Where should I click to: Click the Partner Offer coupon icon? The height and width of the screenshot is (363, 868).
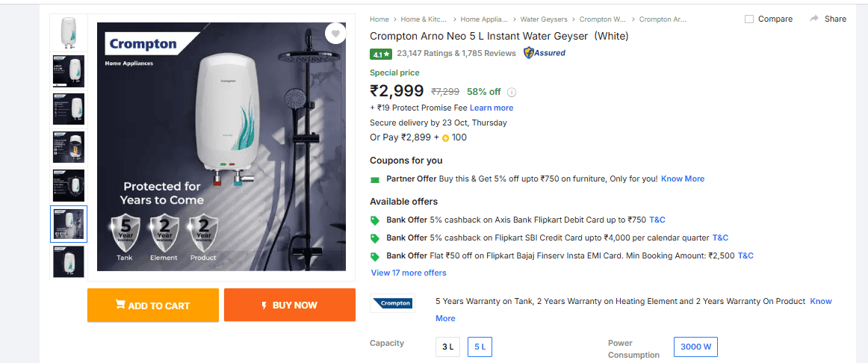coord(375,179)
